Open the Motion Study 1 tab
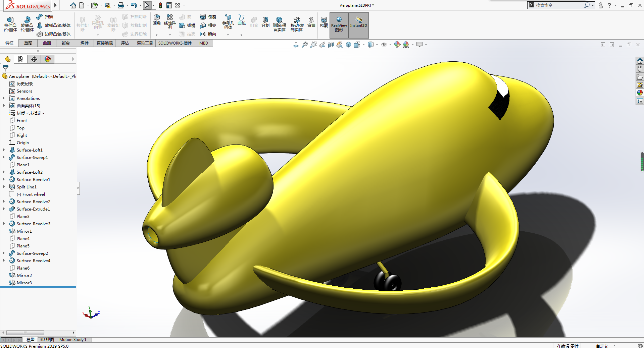 click(x=73, y=340)
